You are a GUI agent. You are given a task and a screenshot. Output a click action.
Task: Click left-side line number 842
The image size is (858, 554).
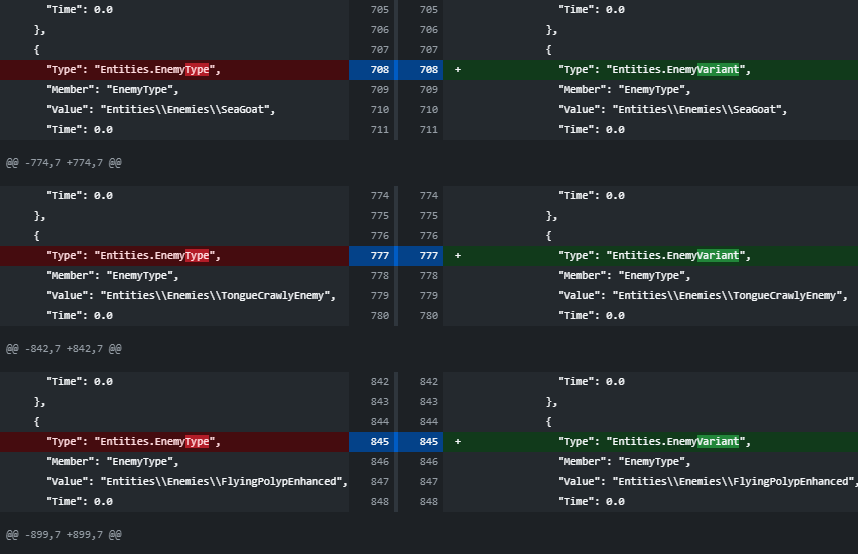point(379,382)
